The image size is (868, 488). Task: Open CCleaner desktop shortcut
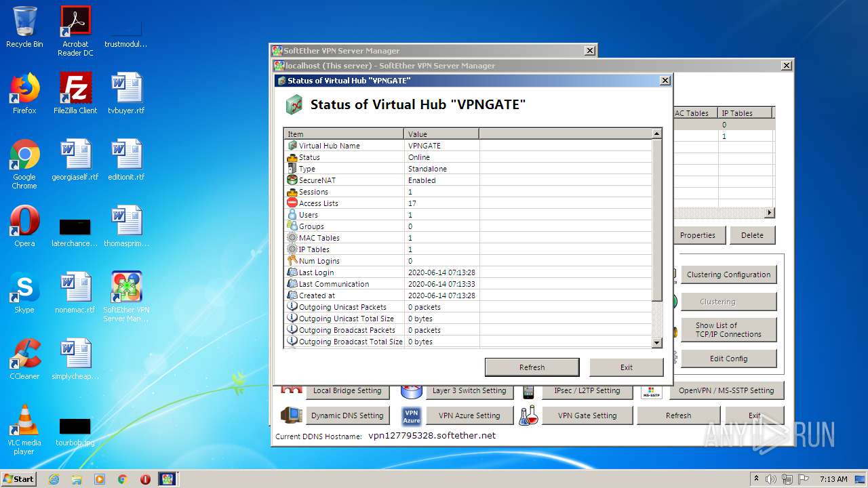[x=24, y=359]
